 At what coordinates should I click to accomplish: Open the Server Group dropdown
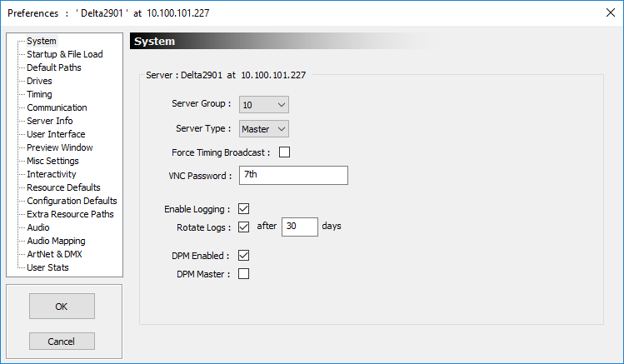click(x=264, y=105)
